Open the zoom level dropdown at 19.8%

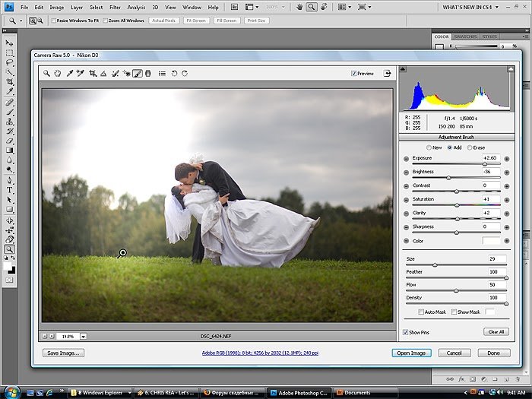(x=84, y=335)
